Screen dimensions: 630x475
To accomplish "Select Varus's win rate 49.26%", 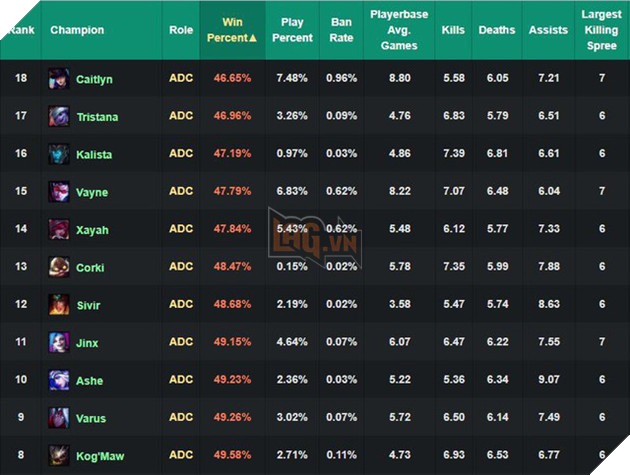I will coord(232,417).
